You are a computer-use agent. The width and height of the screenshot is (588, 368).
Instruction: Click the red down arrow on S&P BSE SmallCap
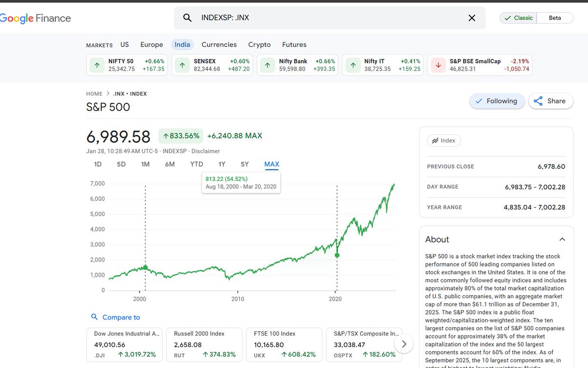438,65
